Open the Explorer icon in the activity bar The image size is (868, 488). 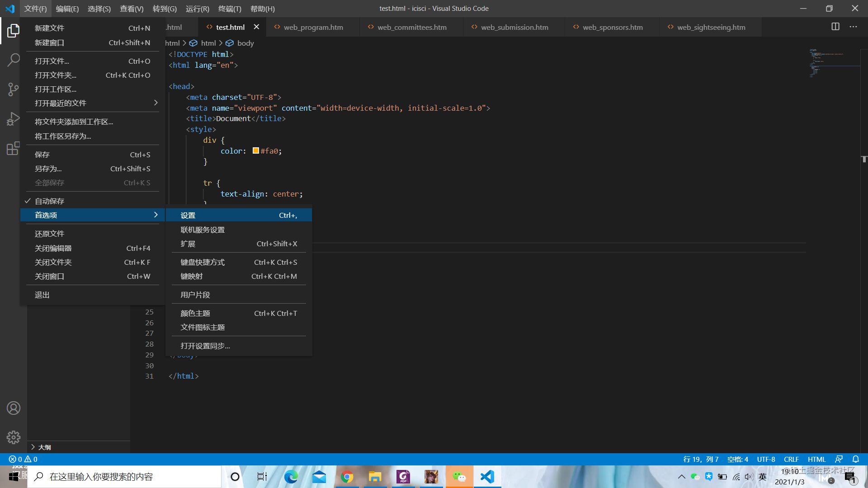14,31
